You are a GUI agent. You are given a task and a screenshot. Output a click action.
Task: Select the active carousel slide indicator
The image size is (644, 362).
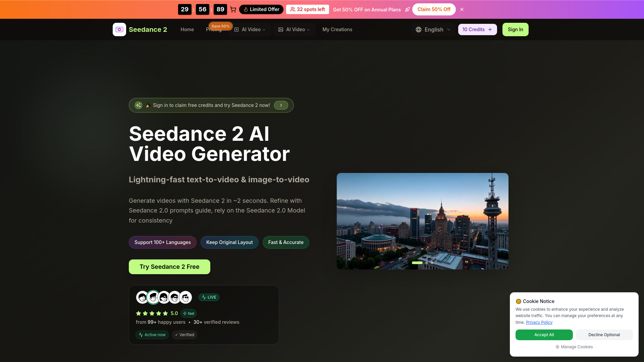[417, 263]
